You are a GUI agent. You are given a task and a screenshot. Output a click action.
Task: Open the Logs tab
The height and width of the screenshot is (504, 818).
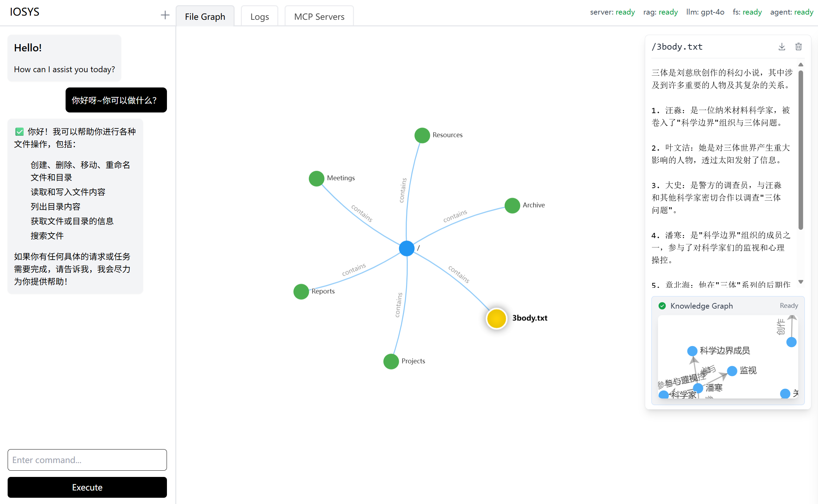pos(260,16)
